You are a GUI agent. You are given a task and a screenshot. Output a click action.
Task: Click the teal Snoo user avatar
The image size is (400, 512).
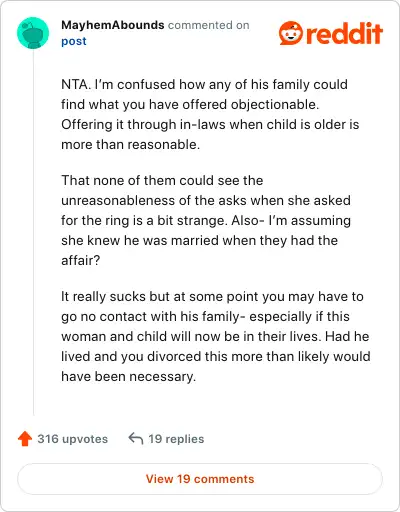click(x=33, y=33)
